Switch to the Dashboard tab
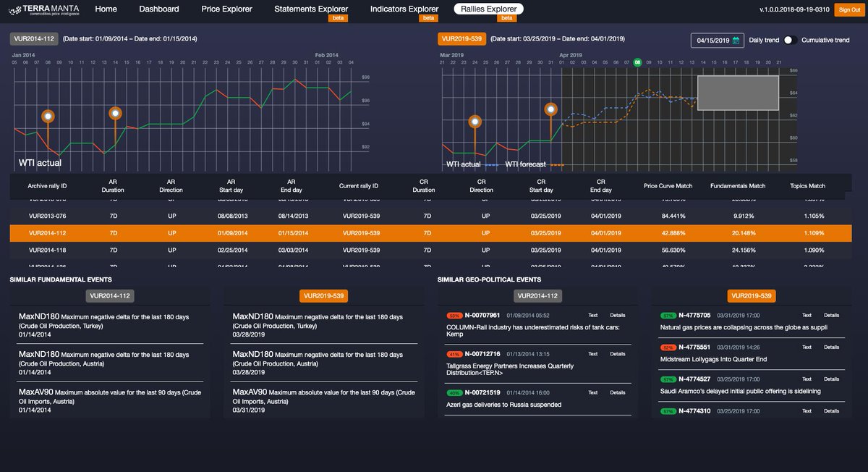Image resolution: width=868 pixels, height=472 pixels. (158, 9)
